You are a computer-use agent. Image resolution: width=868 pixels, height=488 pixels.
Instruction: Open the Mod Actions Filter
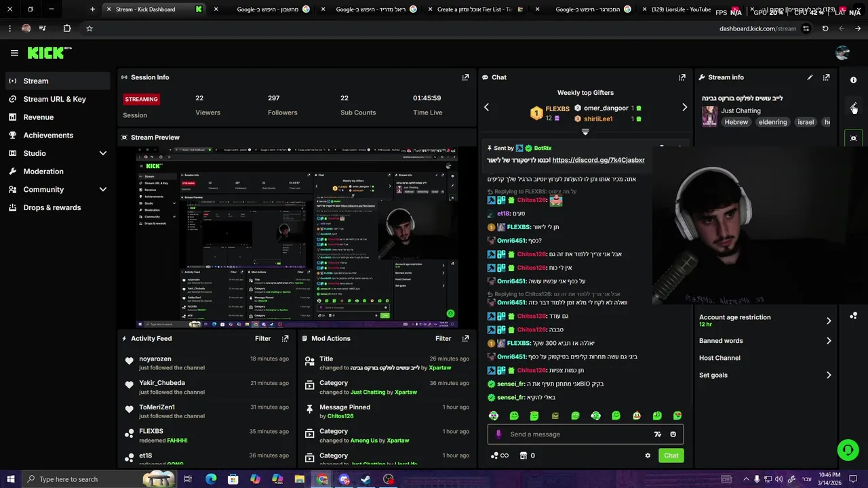(443, 338)
